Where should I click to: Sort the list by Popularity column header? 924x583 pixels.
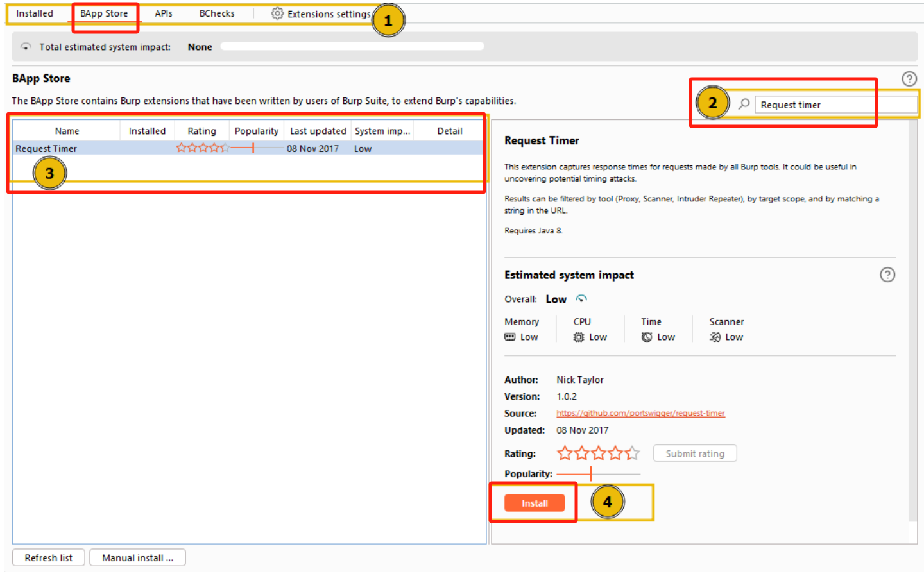click(x=257, y=131)
